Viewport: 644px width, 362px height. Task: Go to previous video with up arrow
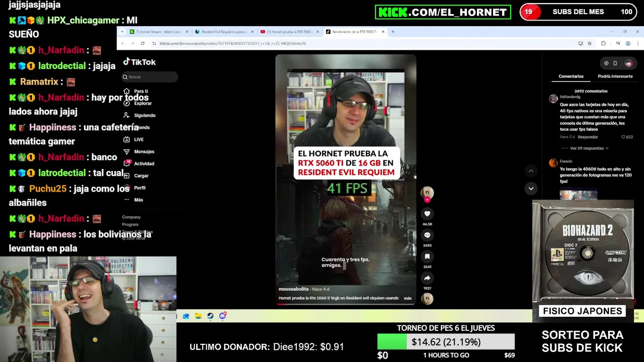pyautogui.click(x=531, y=171)
